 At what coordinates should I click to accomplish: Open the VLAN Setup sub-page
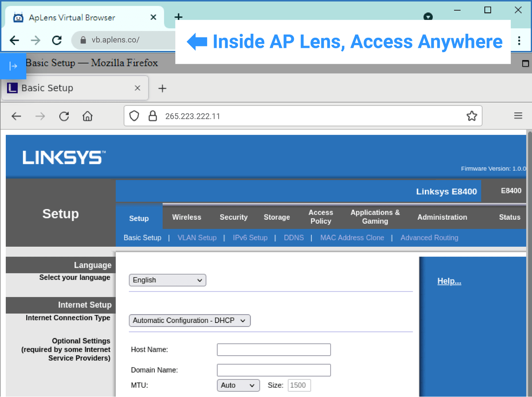click(197, 237)
